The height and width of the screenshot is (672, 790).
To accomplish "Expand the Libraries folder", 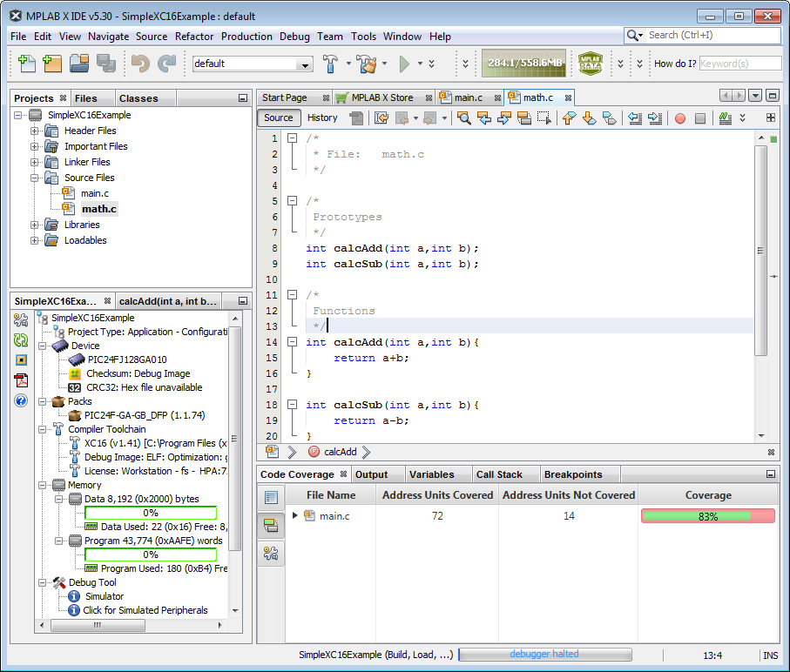I will (x=34, y=225).
